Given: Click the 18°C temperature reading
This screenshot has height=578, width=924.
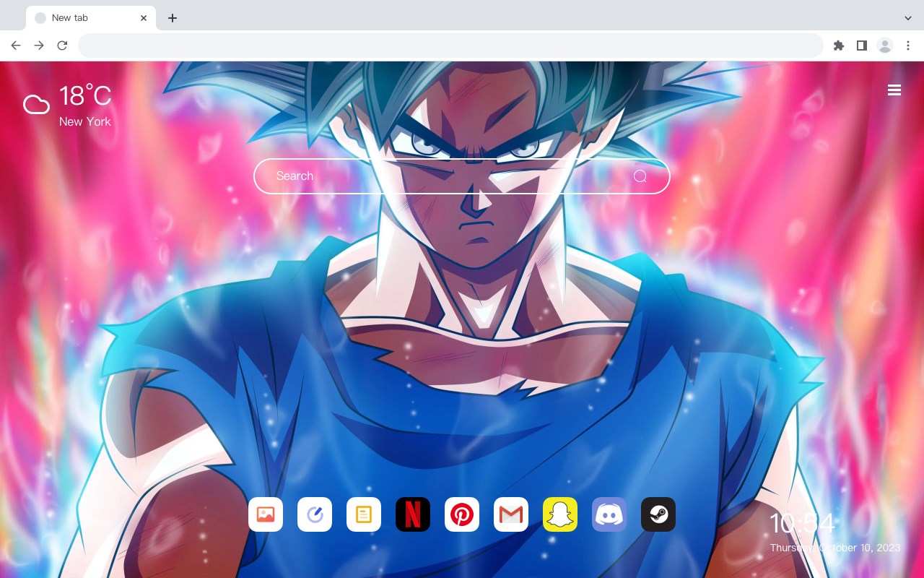Looking at the screenshot, I should (x=85, y=96).
